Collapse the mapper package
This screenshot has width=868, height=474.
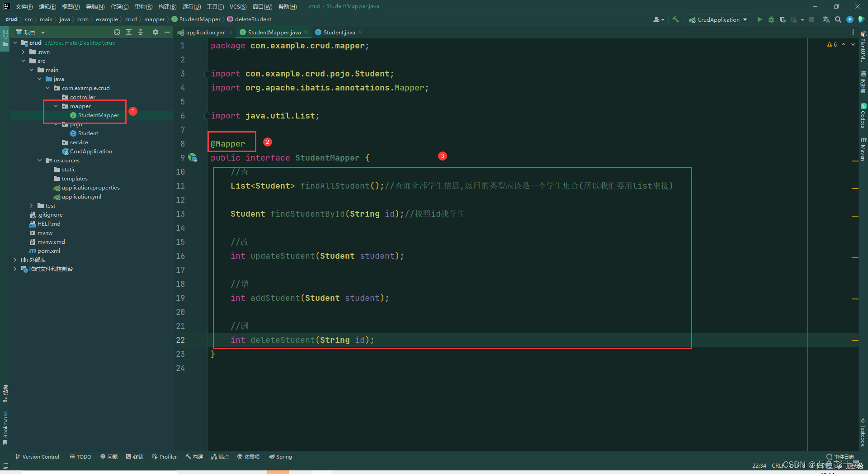pyautogui.click(x=56, y=106)
